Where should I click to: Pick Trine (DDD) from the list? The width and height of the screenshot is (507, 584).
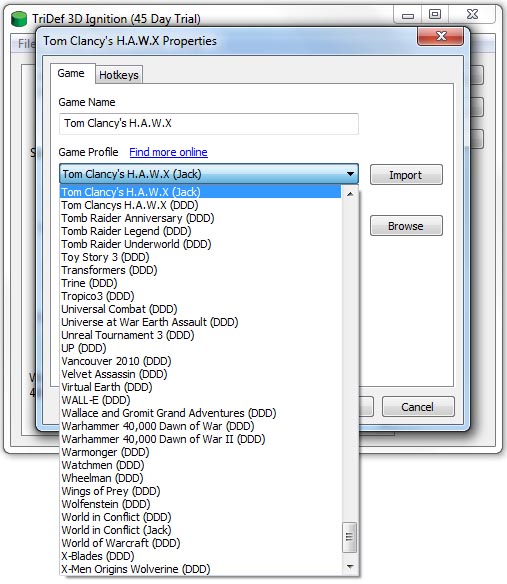point(201,283)
